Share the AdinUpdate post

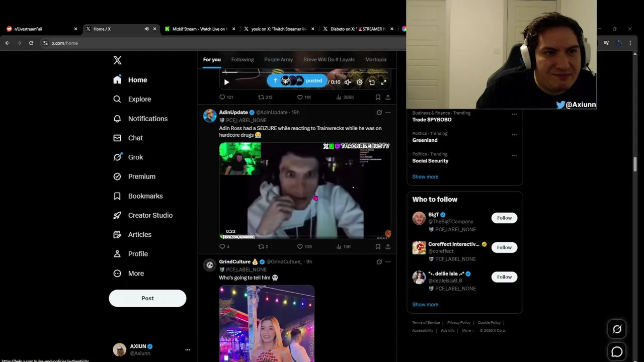tap(388, 246)
